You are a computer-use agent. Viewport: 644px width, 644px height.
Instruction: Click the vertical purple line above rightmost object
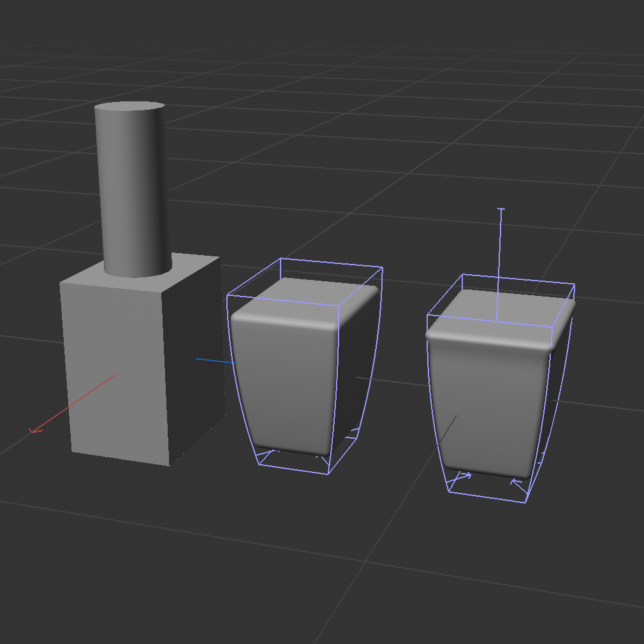point(501,255)
